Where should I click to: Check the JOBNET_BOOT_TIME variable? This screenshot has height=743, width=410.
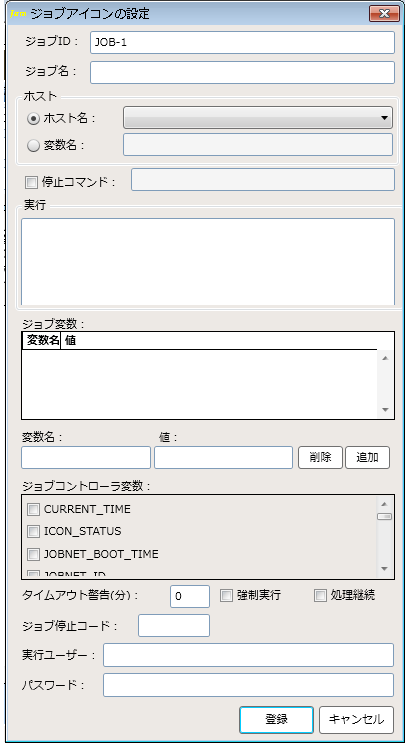pyautogui.click(x=33, y=554)
